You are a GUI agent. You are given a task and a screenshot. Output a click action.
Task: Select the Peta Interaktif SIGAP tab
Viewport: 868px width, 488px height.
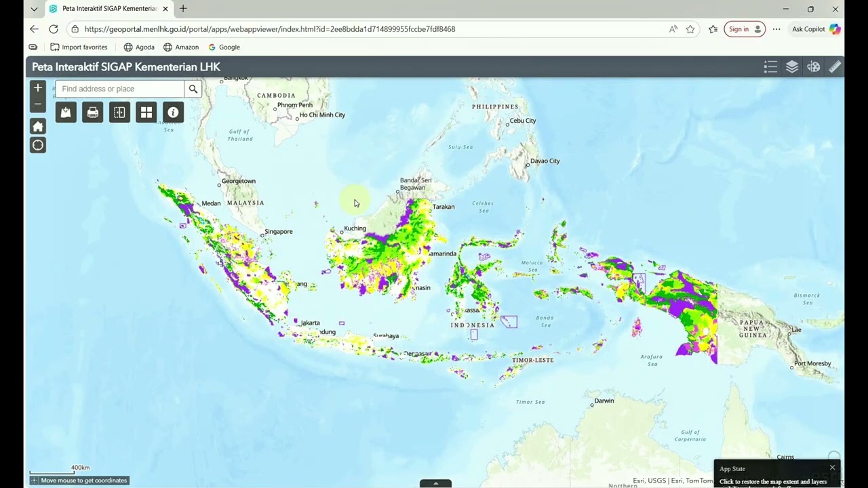click(x=108, y=9)
